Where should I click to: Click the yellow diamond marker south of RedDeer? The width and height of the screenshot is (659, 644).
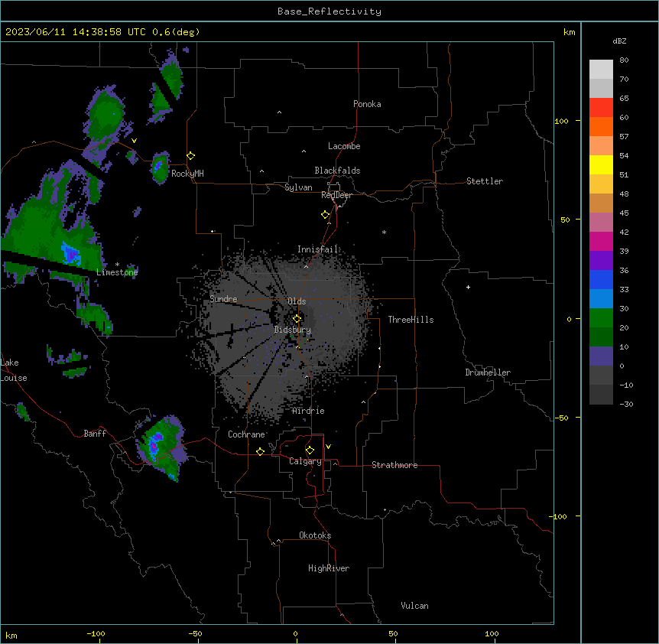click(x=326, y=215)
